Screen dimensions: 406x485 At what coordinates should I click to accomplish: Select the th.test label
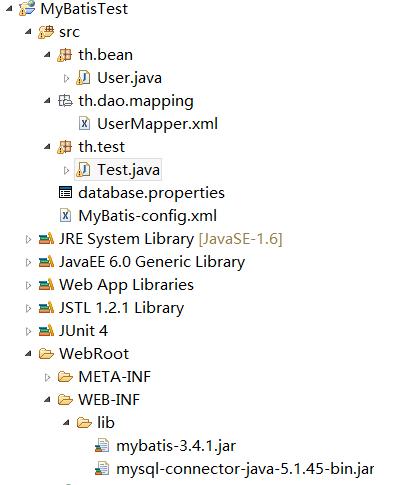pos(101,147)
